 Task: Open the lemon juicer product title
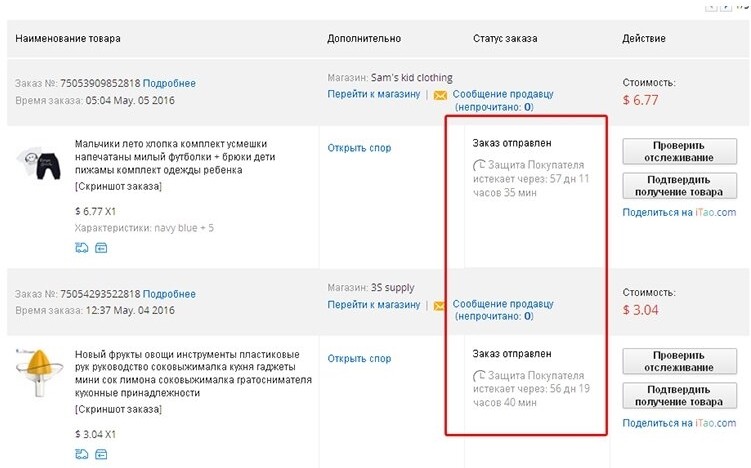pyautogui.click(x=193, y=374)
